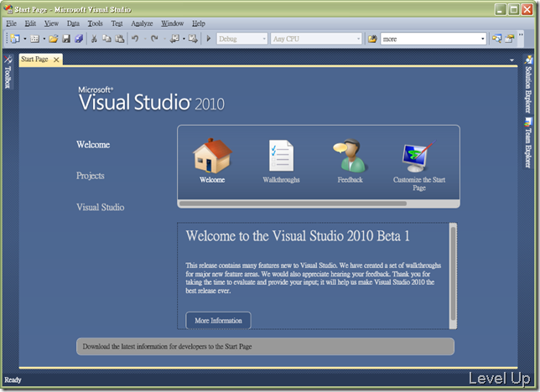Click the Paste toolbar icon
The height and width of the screenshot is (392, 540).
click(120, 39)
